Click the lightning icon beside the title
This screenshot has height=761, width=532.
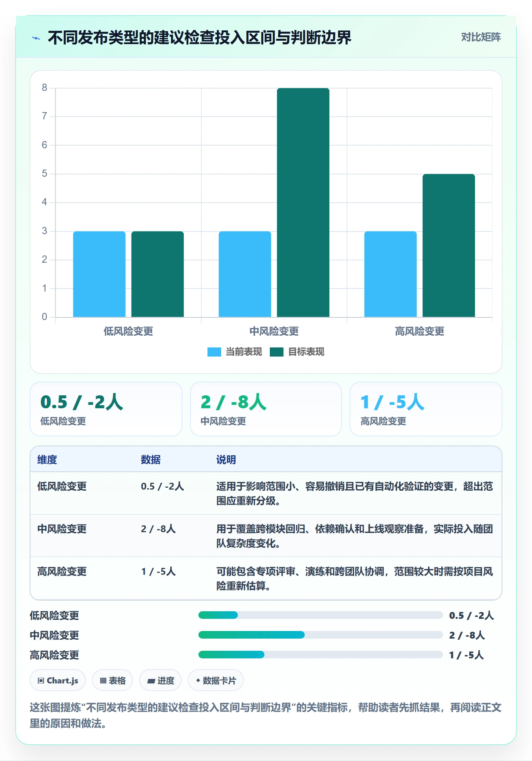[36, 38]
